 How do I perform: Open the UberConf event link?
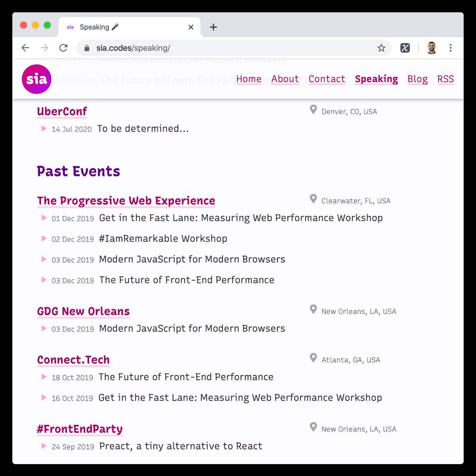[x=62, y=111]
